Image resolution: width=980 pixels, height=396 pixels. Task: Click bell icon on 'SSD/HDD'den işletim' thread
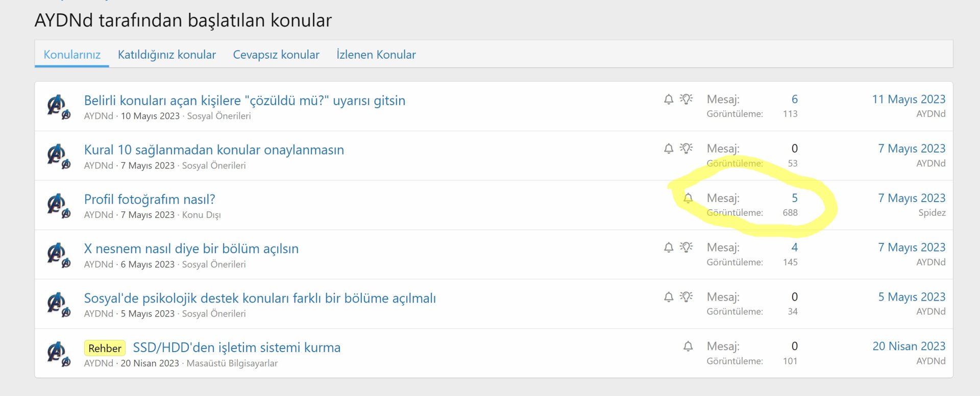coord(688,346)
